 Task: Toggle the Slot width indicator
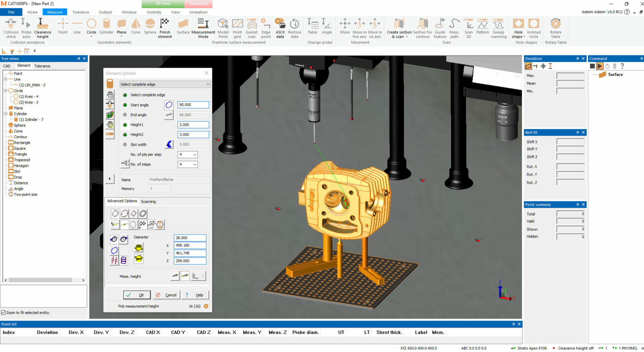coord(125,145)
